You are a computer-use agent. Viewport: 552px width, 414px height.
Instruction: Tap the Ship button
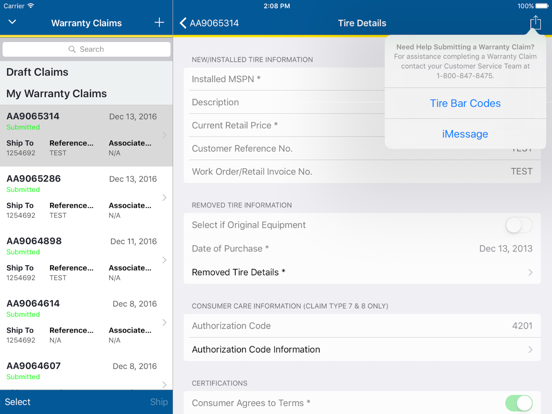tap(159, 402)
